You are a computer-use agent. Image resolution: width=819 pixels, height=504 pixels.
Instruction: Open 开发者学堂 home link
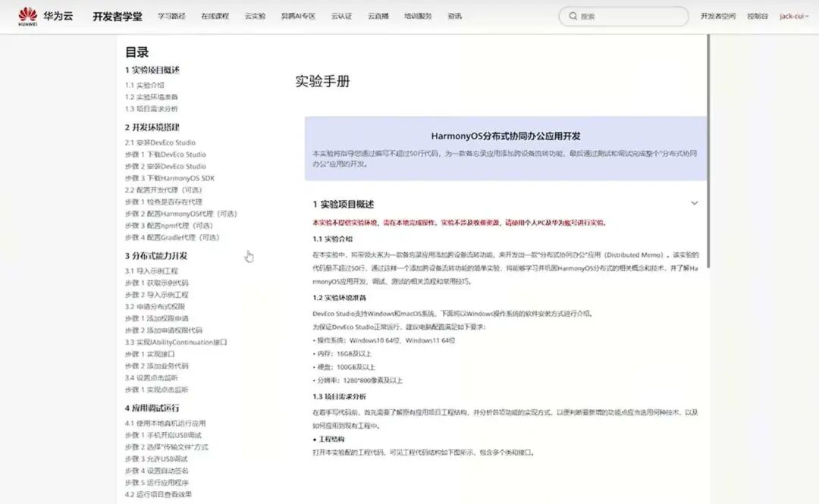[x=118, y=17]
